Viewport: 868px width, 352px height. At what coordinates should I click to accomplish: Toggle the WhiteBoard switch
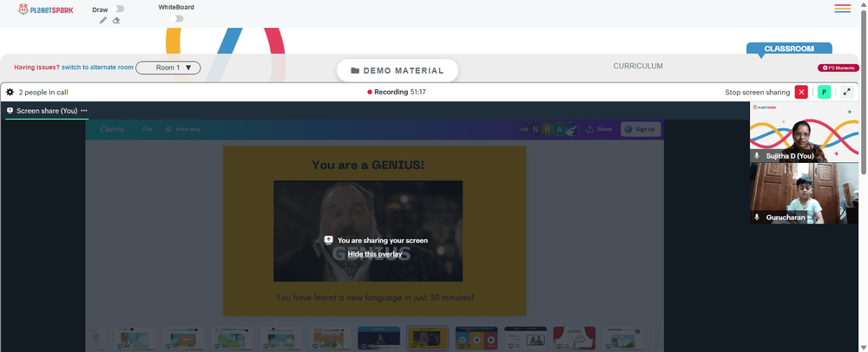176,19
